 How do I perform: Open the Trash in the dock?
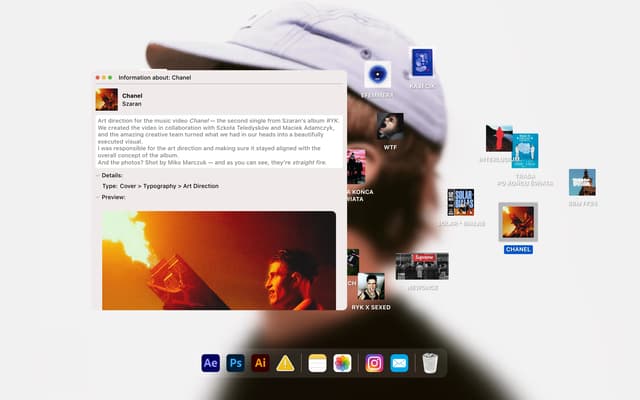430,363
